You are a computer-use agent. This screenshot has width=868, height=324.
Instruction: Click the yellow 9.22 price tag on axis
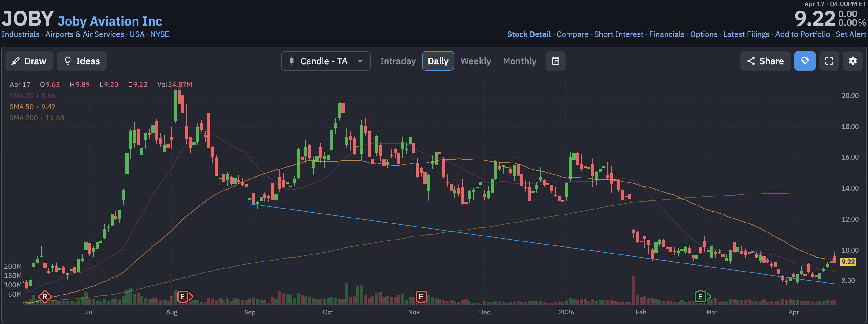point(848,262)
